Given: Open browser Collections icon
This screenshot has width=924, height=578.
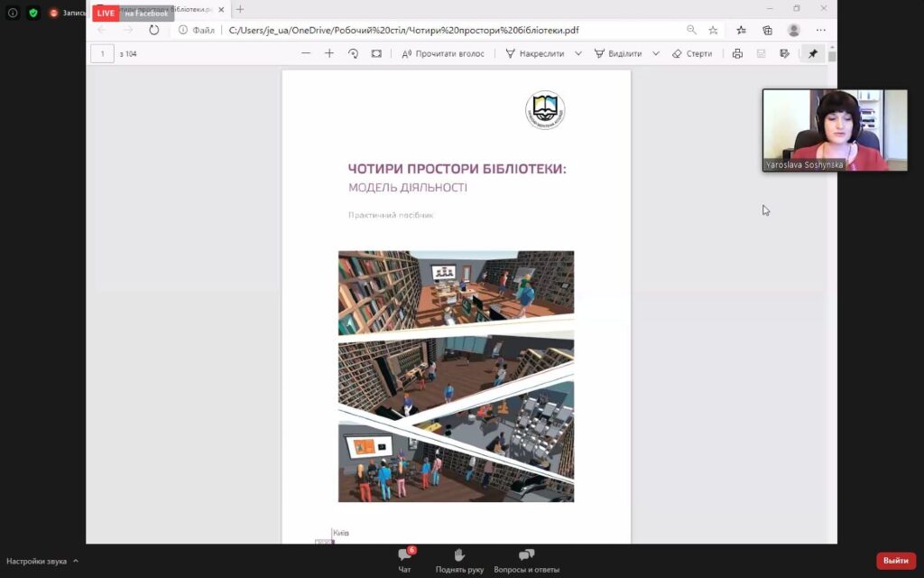Looking at the screenshot, I should 767,30.
